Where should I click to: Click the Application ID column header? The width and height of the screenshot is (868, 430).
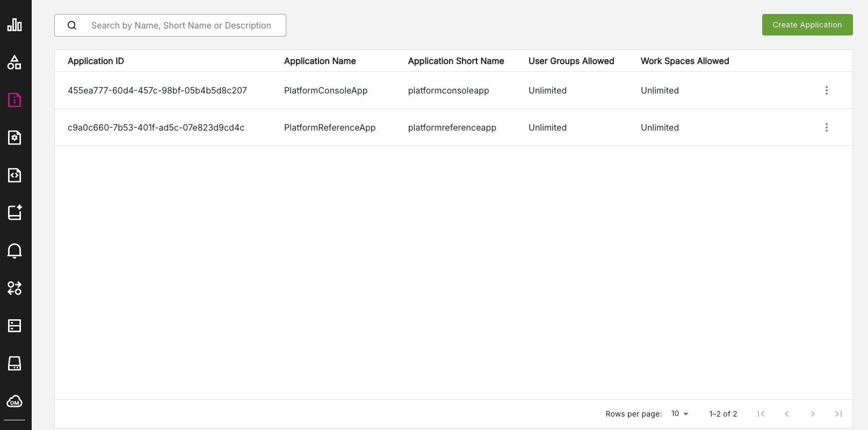pyautogui.click(x=96, y=61)
